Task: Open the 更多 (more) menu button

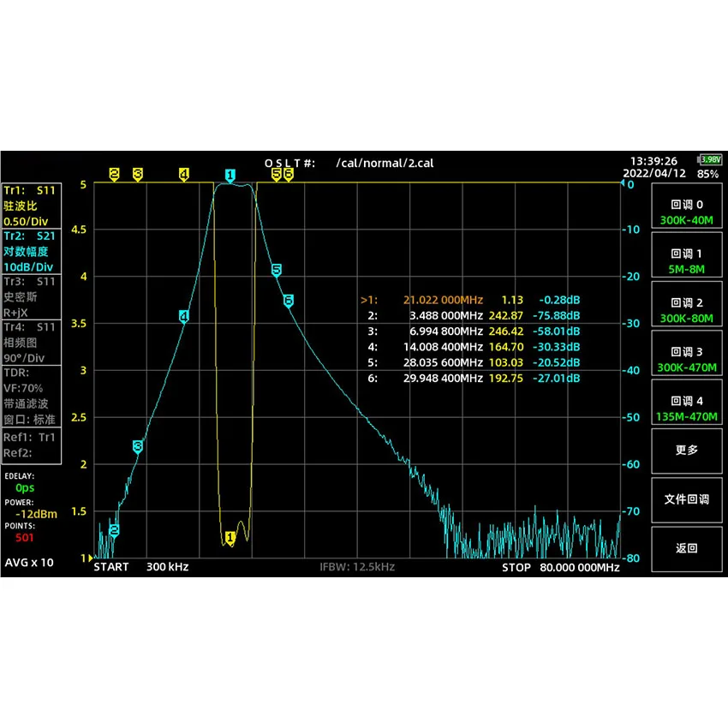Action: (687, 451)
